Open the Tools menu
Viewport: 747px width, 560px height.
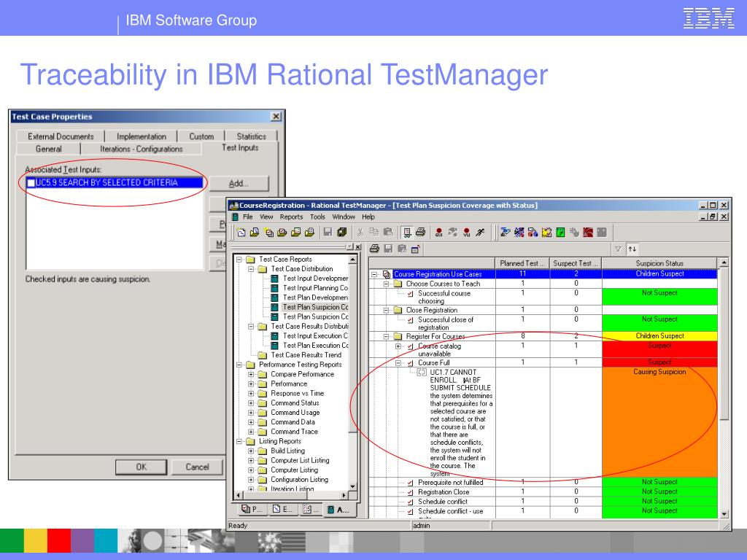(318, 217)
